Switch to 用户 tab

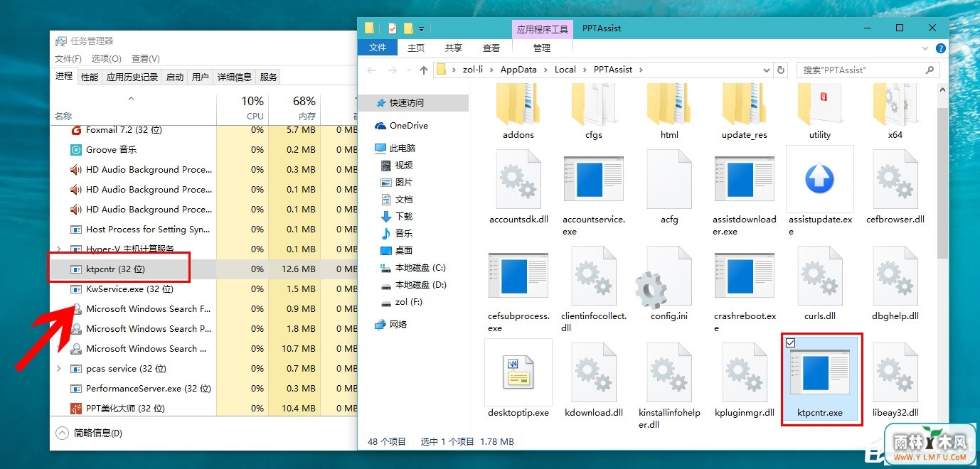[x=201, y=77]
